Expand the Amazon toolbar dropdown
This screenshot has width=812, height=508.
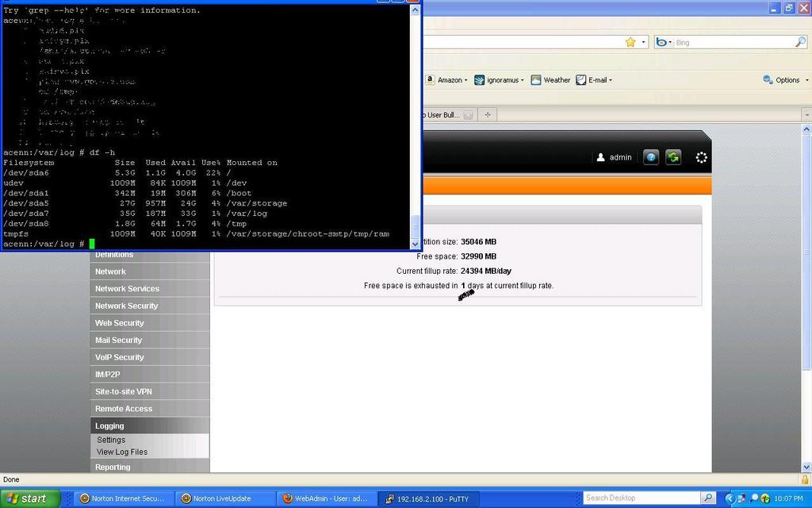click(446, 80)
